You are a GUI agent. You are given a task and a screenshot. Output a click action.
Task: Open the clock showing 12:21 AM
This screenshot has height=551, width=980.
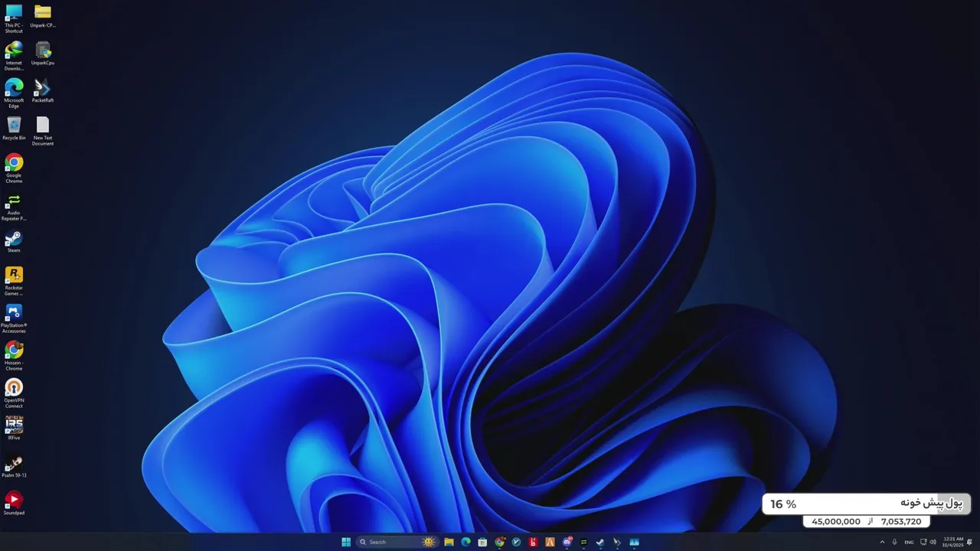point(954,542)
